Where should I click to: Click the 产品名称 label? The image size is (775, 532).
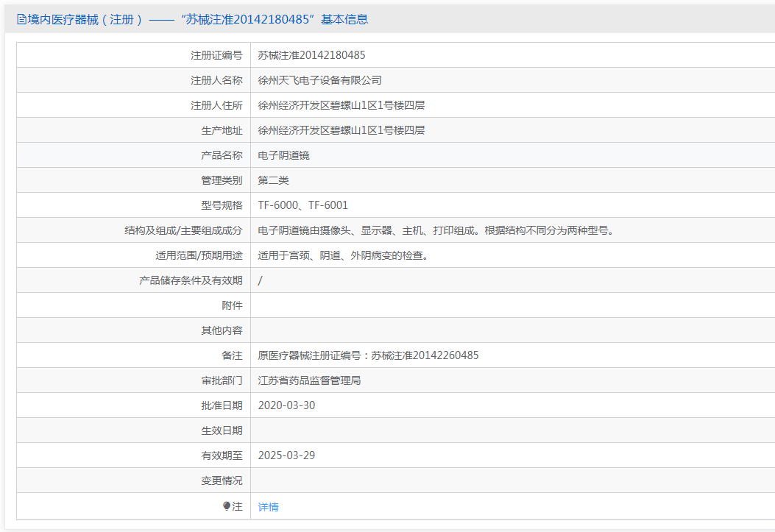click(222, 155)
